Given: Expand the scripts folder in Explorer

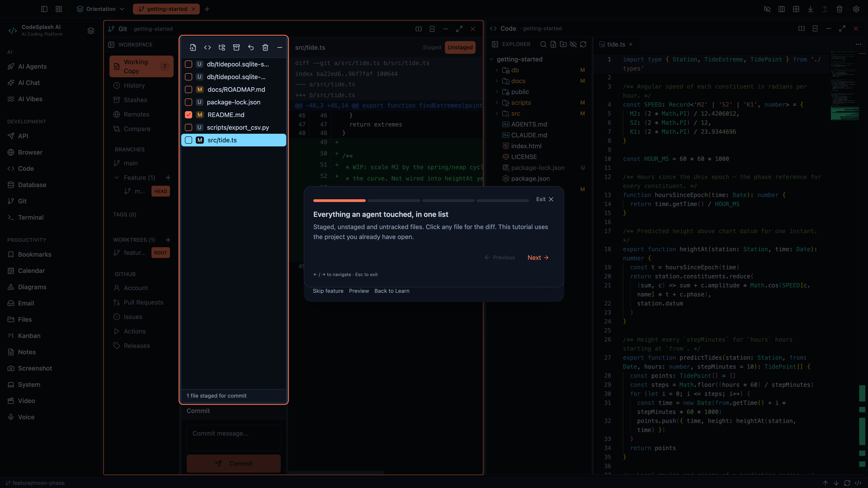Looking at the screenshot, I should (497, 103).
